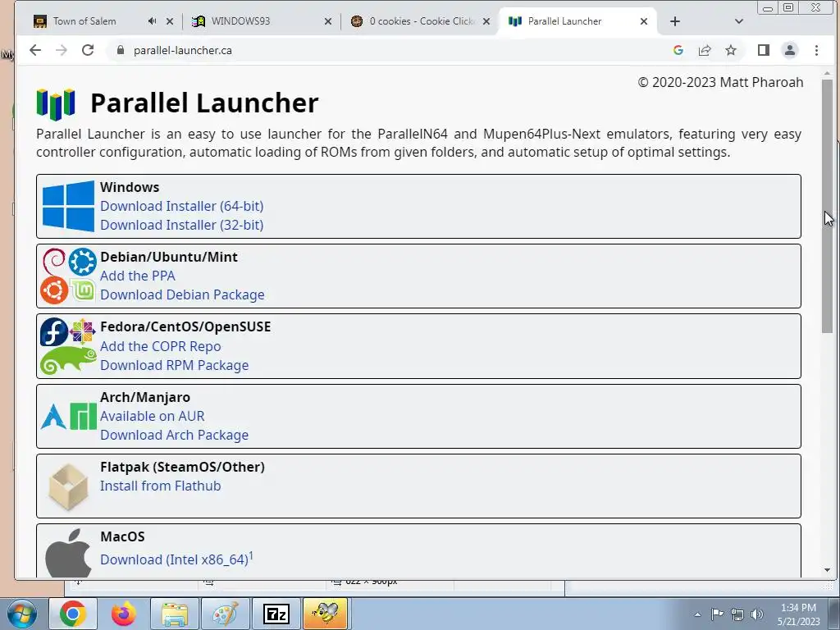Close the Town of Salem tab
This screenshot has width=840, height=630.
[x=170, y=21]
